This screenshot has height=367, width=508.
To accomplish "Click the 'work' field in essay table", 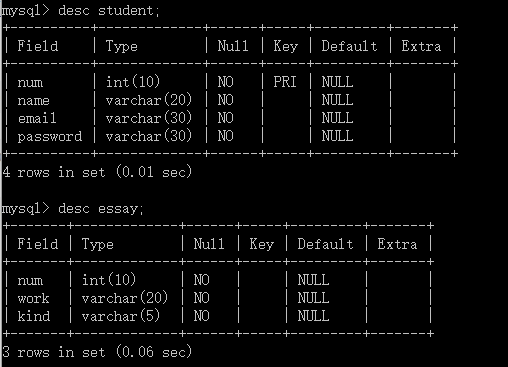I will 33,298.
